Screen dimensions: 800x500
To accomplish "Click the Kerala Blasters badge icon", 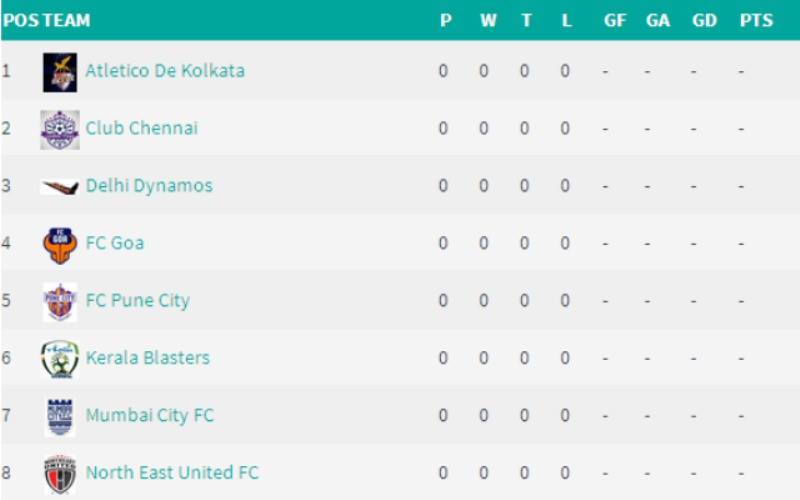I will tap(60, 360).
